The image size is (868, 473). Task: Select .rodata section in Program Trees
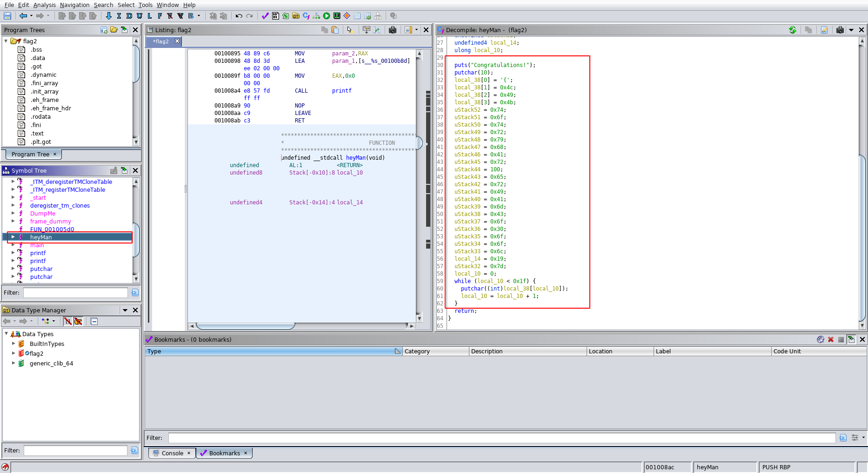40,116
